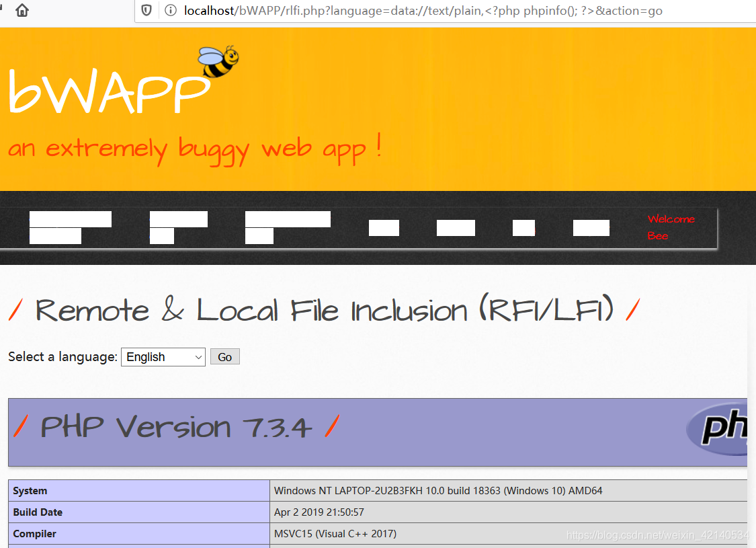
Task: Click the System row label
Action: [x=30, y=491]
